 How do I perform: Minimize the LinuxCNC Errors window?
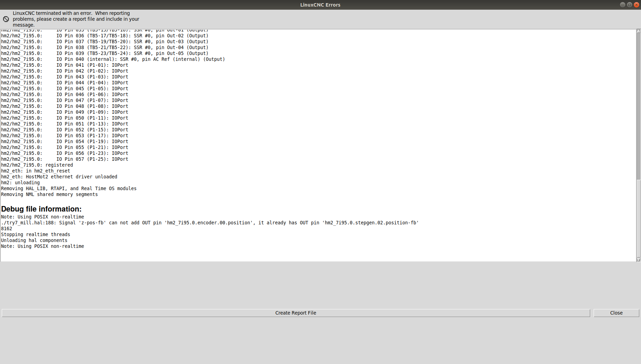622,4
